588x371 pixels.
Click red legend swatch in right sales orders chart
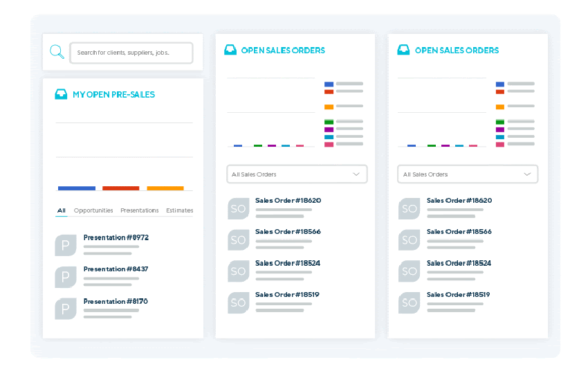[x=500, y=91]
